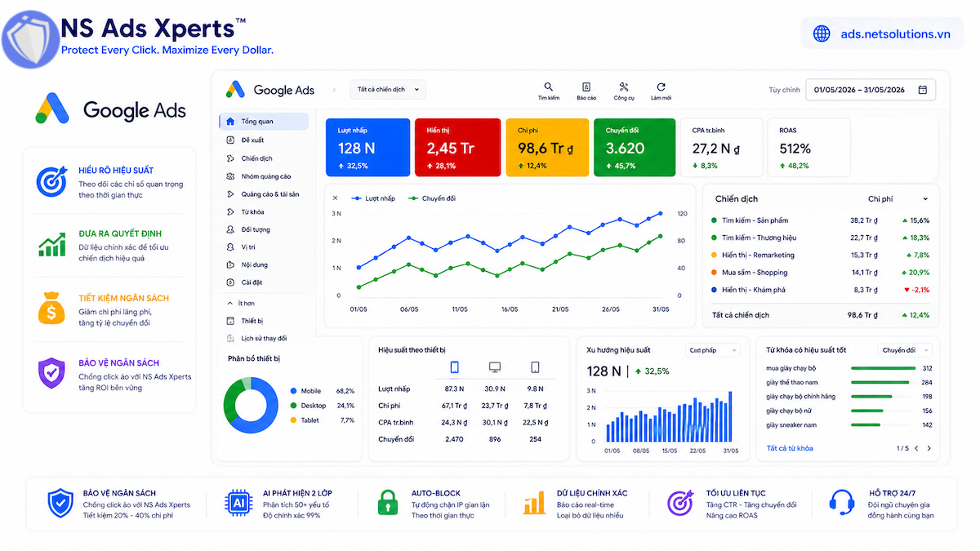Open the Chi phí dropdown in Chiến dịch panel
The height and width of the screenshot is (551, 980).
[x=898, y=198]
